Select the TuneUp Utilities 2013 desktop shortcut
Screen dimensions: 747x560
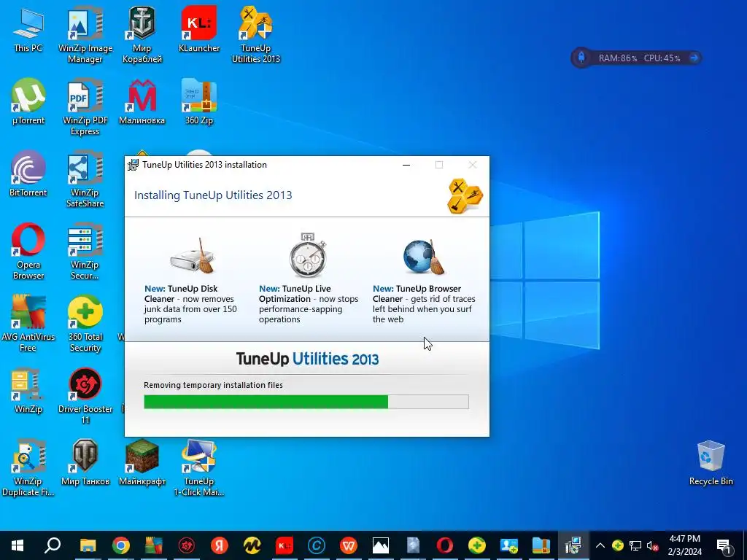tap(256, 35)
